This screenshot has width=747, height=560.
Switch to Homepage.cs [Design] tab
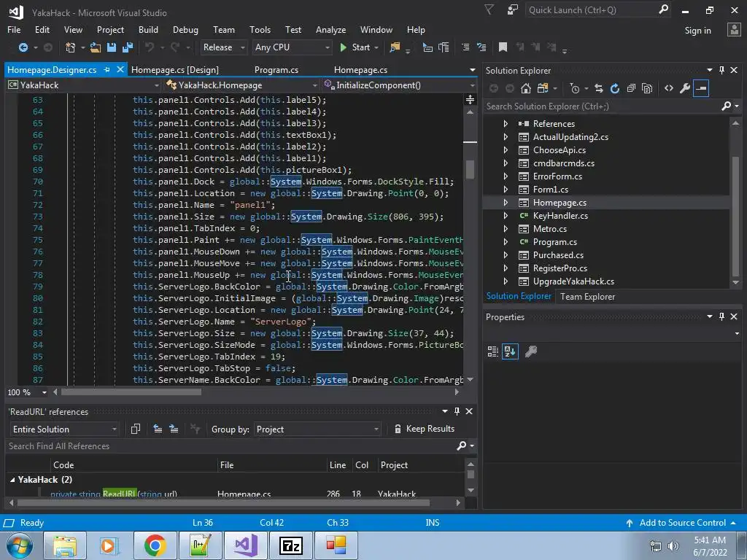[x=175, y=70]
